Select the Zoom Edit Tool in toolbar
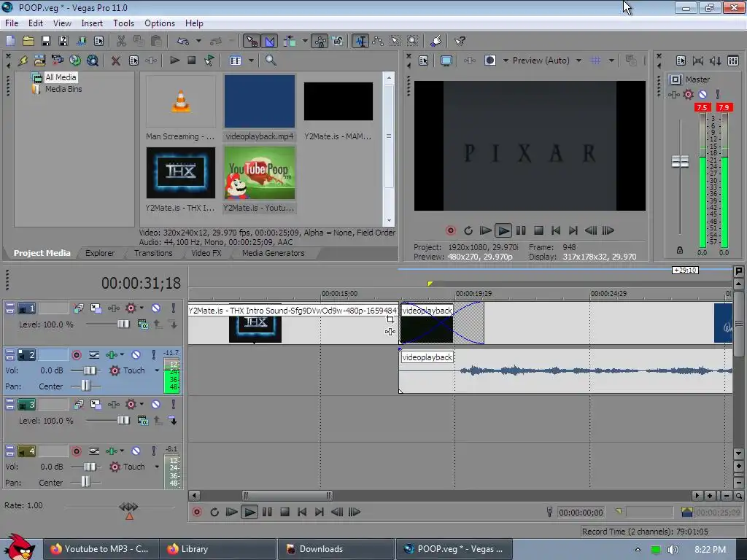 tap(413, 41)
